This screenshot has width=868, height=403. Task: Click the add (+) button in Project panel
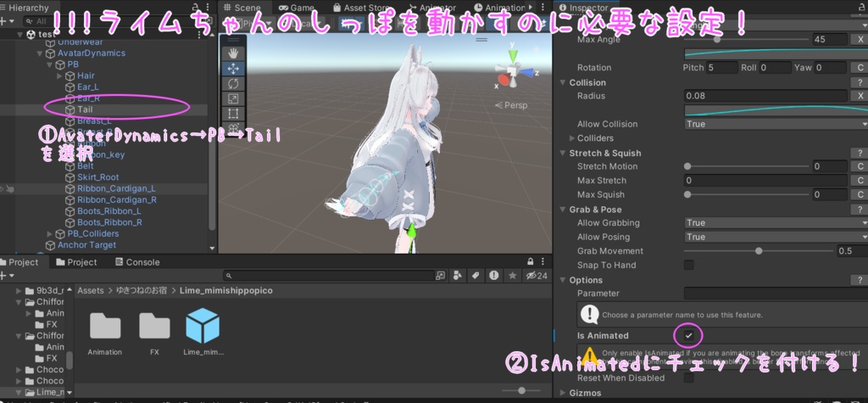(x=7, y=276)
